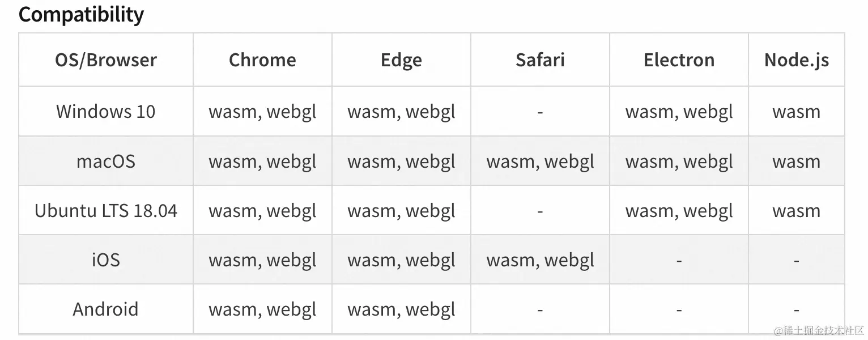Click the Safari dash cell for Windows 10
The width and height of the screenshot is (868, 340).
click(x=540, y=112)
